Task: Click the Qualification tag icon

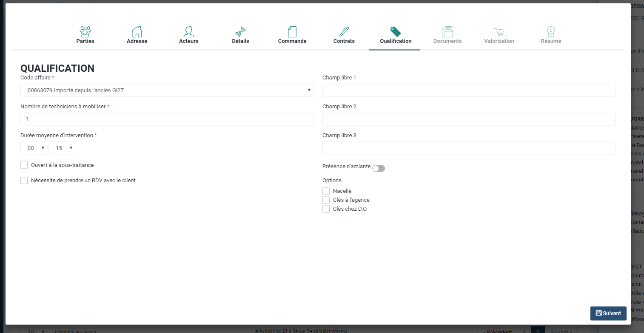Action: pos(396,31)
